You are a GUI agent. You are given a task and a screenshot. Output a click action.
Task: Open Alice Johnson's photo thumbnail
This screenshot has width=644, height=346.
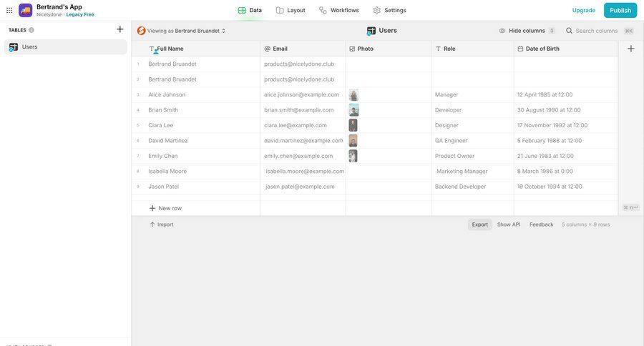pos(353,95)
